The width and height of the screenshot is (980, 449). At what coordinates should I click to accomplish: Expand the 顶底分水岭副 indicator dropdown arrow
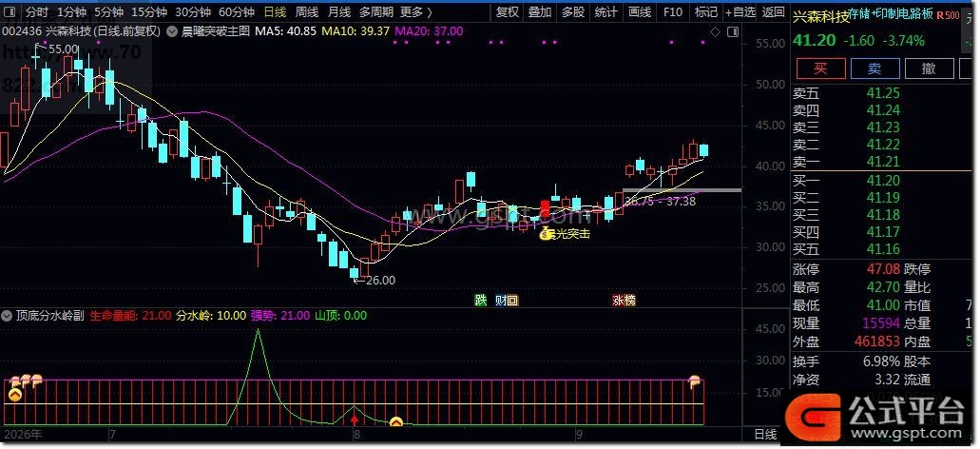coord(9,316)
